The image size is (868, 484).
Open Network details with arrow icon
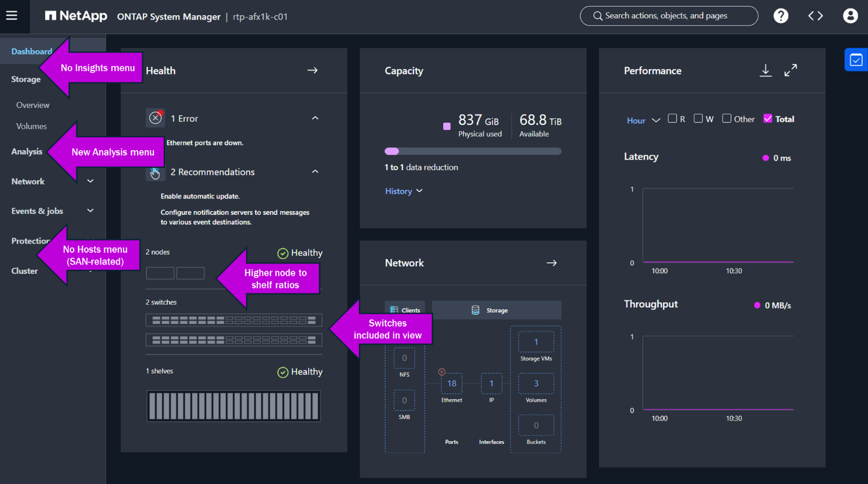[x=551, y=263]
